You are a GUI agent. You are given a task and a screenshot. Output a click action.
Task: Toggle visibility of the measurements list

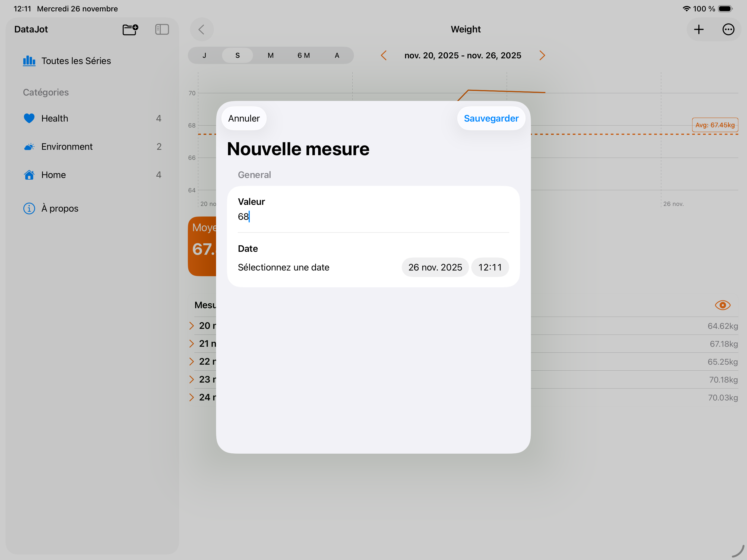(722, 305)
